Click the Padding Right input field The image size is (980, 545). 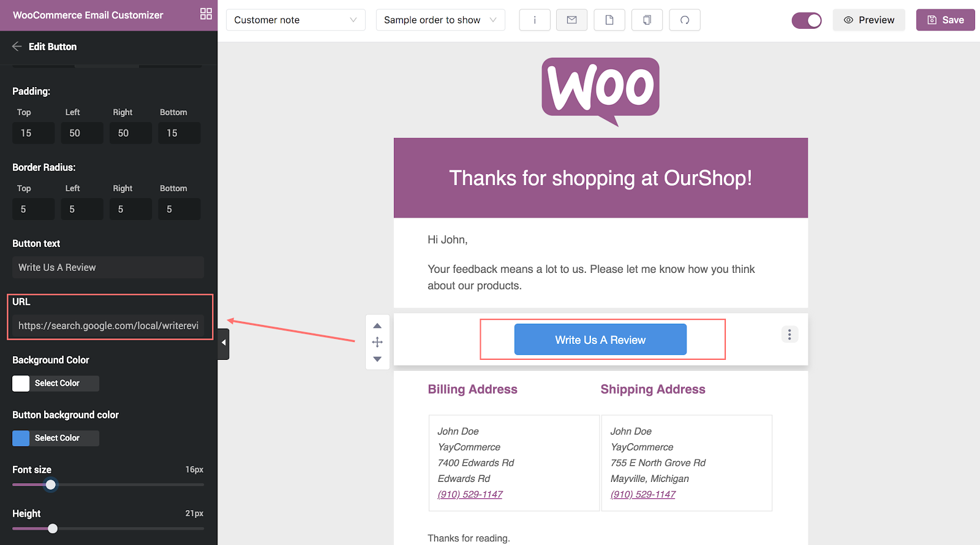tap(130, 133)
